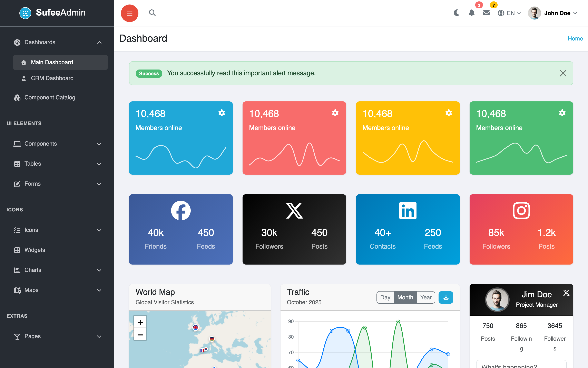This screenshot has height=368, width=588.
Task: Open settings gear on the green card
Action: pos(562,113)
